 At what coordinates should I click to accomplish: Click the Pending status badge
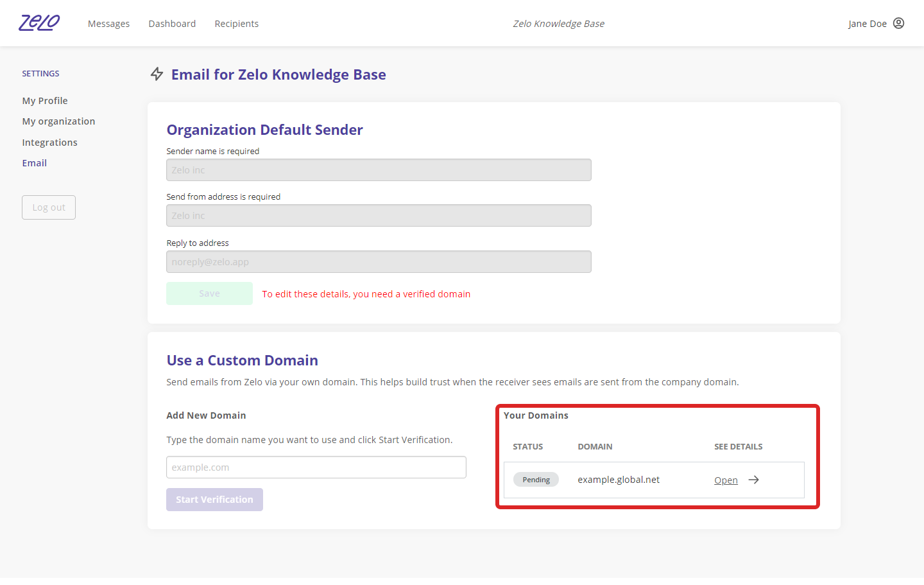(x=536, y=480)
